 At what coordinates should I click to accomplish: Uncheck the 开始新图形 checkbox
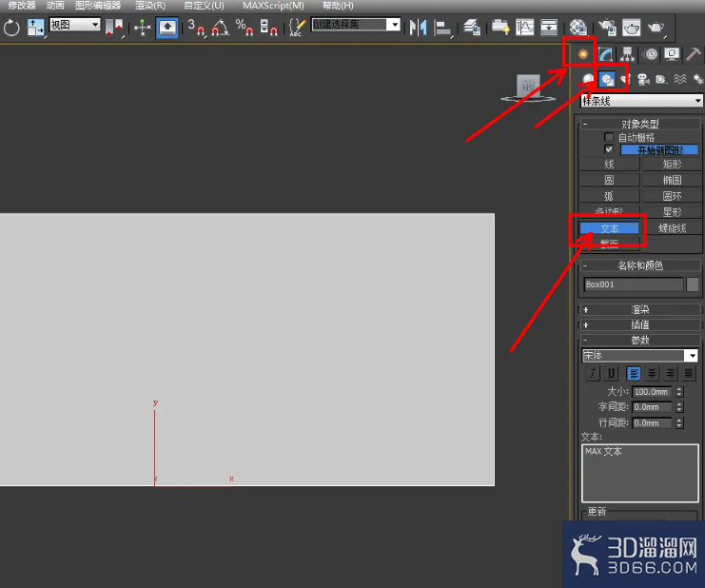pos(609,149)
